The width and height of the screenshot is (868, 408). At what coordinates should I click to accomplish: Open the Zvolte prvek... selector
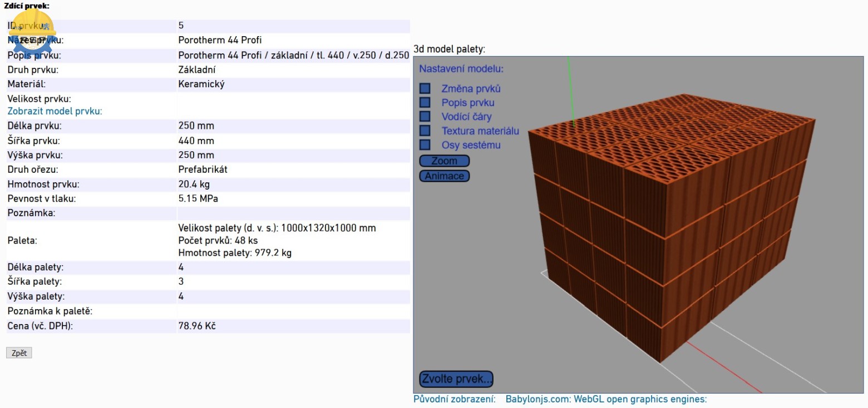(x=456, y=379)
